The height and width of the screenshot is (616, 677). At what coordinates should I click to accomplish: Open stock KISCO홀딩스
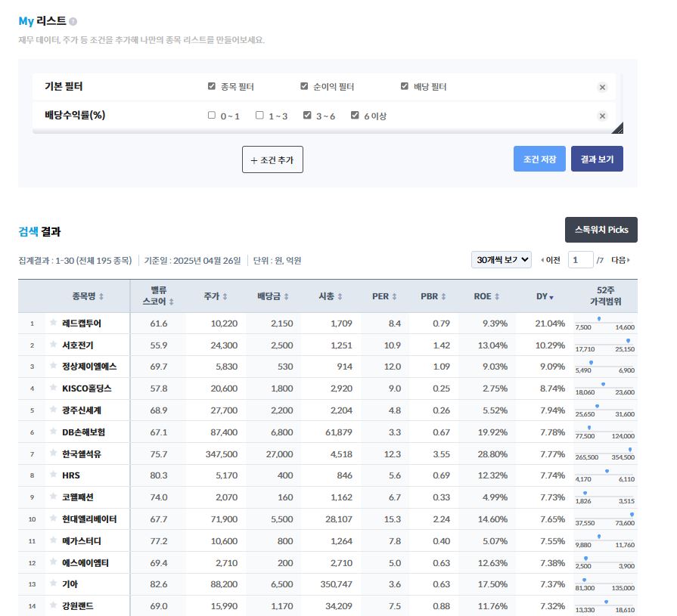pos(87,388)
